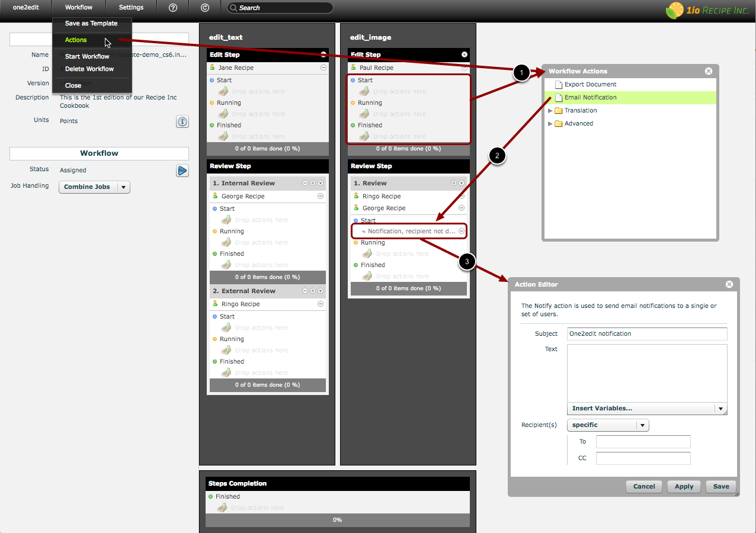Viewport: 756px width, 533px height.
Task: Click minus icon on External Review
Action: pos(305,291)
